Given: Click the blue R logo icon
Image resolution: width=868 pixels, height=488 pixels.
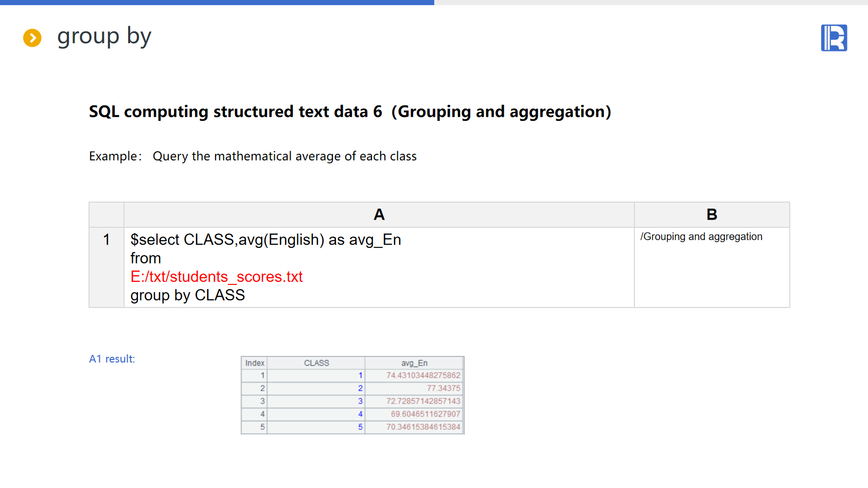Looking at the screenshot, I should [x=834, y=38].
